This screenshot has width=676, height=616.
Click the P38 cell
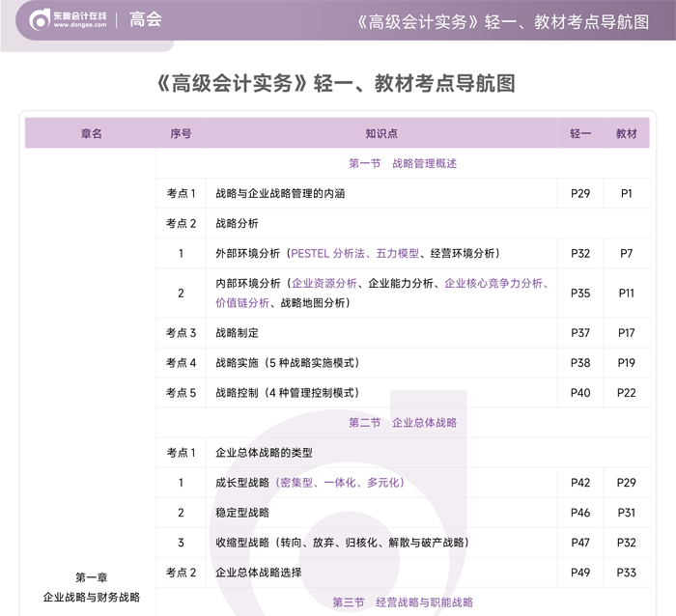[580, 363]
